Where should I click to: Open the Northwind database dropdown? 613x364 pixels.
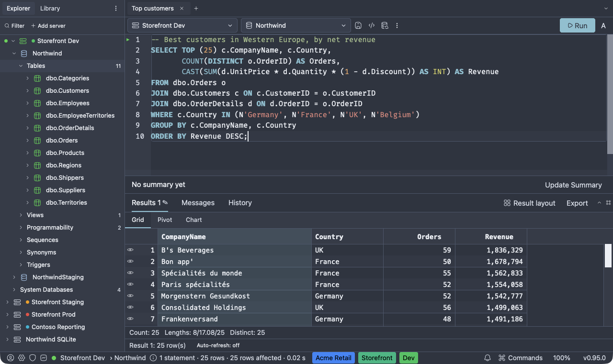tap(296, 25)
